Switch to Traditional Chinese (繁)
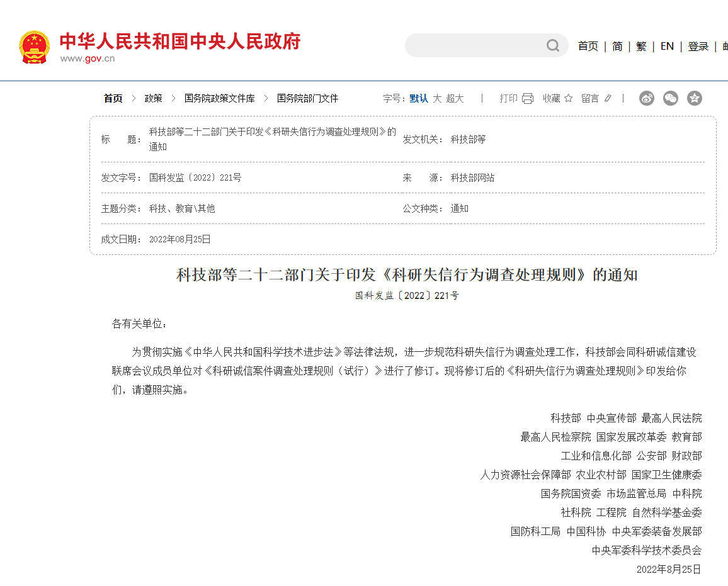728x586 pixels. pos(641,46)
